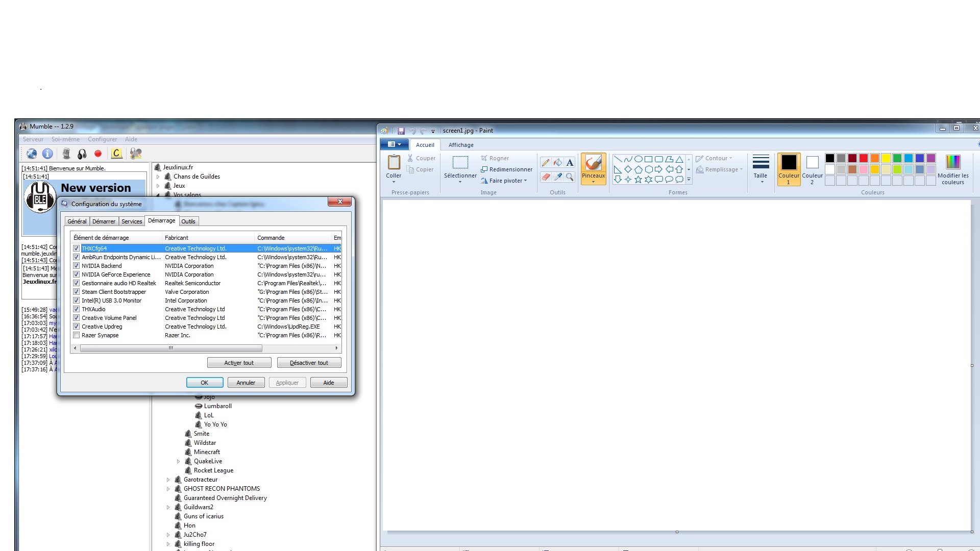
Task: Switch to the Services tab
Action: pos(132,221)
